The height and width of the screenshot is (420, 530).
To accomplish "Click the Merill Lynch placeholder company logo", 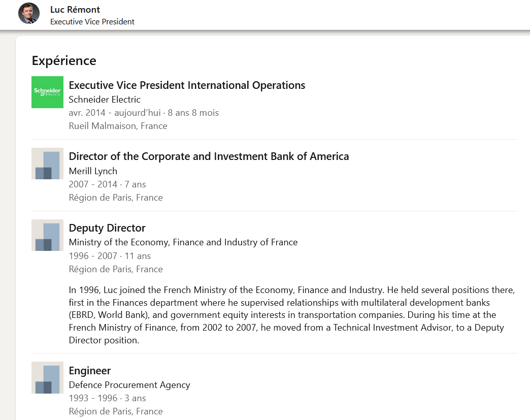I will pyautogui.click(x=47, y=164).
